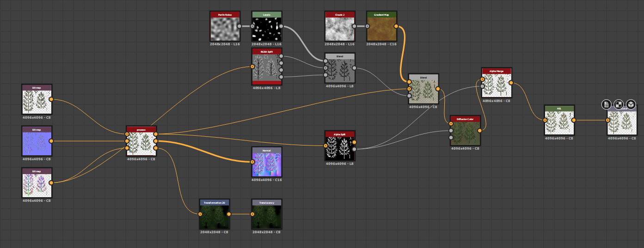Click the Clouds 2 output connector
The width and height of the screenshot is (644, 248).
[x=354, y=26]
